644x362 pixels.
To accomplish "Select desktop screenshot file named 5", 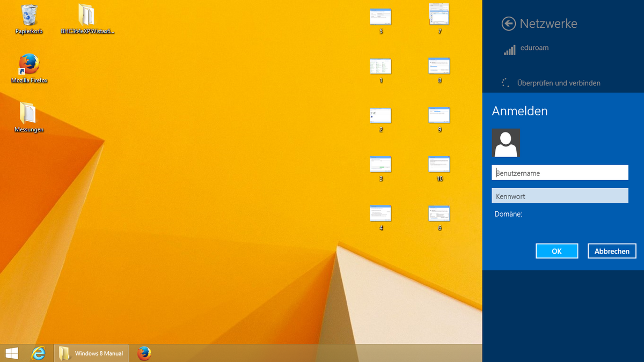I will point(380,18).
